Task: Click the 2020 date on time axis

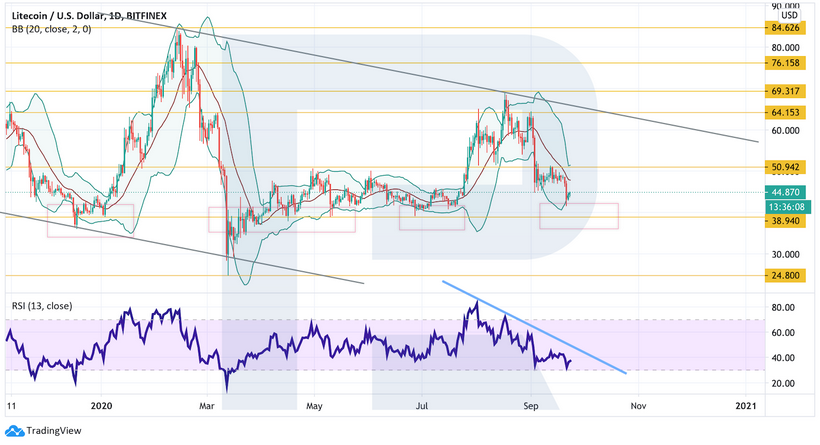Action: point(102,407)
